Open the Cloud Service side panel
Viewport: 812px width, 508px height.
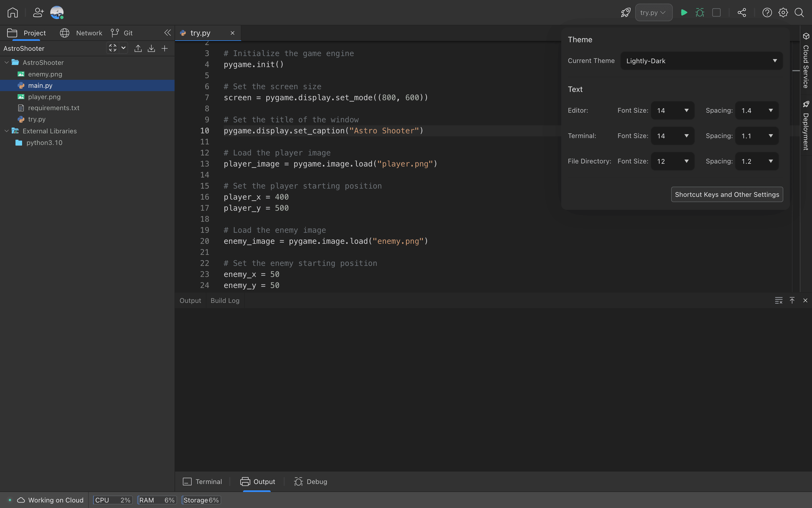[806, 61]
